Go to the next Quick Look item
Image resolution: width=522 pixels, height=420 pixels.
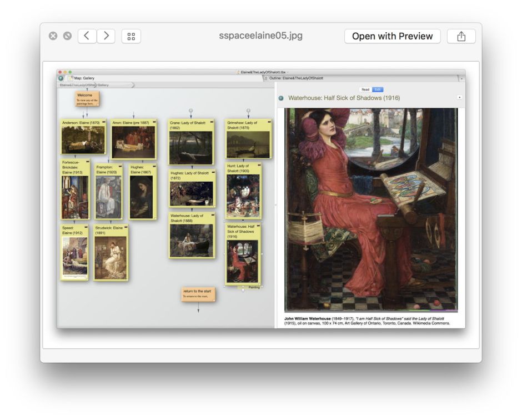click(x=106, y=36)
